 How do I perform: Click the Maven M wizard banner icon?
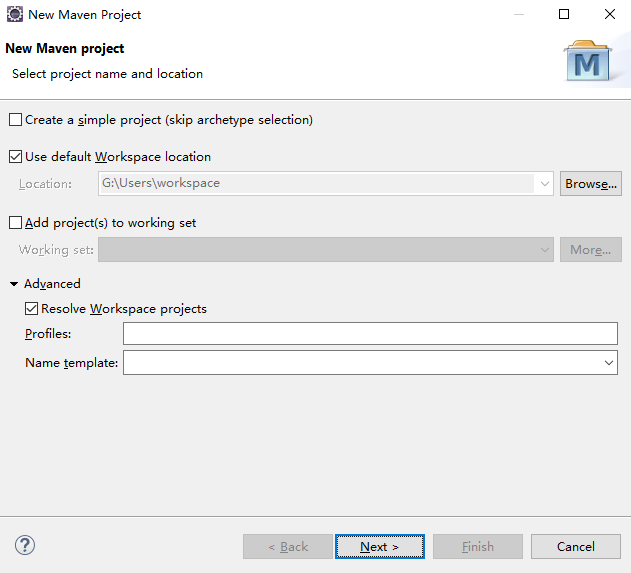point(588,61)
